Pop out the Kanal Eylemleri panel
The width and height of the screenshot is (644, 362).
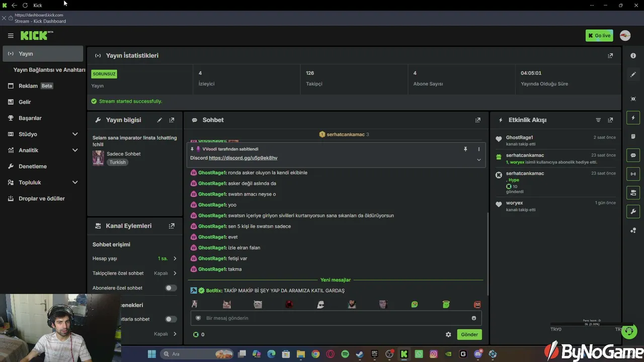[172, 226]
